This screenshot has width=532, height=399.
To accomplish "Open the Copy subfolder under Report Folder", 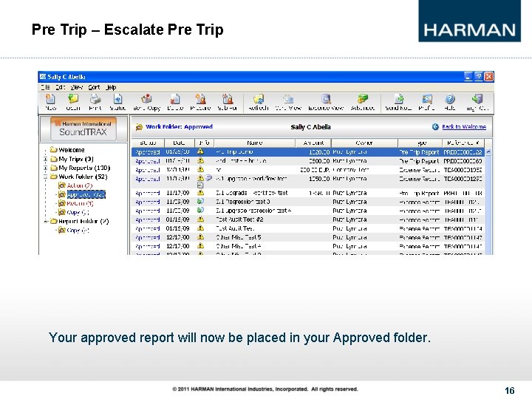I will coord(74,230).
